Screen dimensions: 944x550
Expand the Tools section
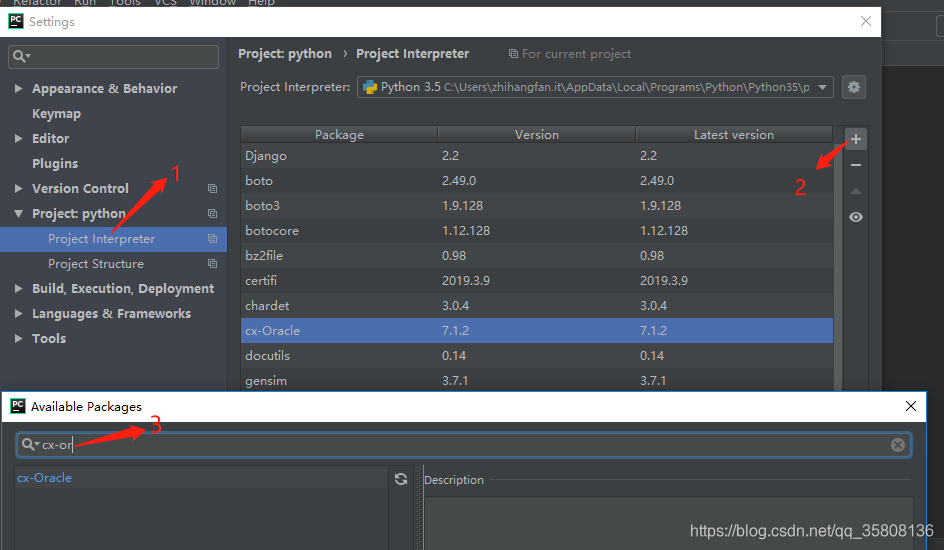click(x=19, y=339)
